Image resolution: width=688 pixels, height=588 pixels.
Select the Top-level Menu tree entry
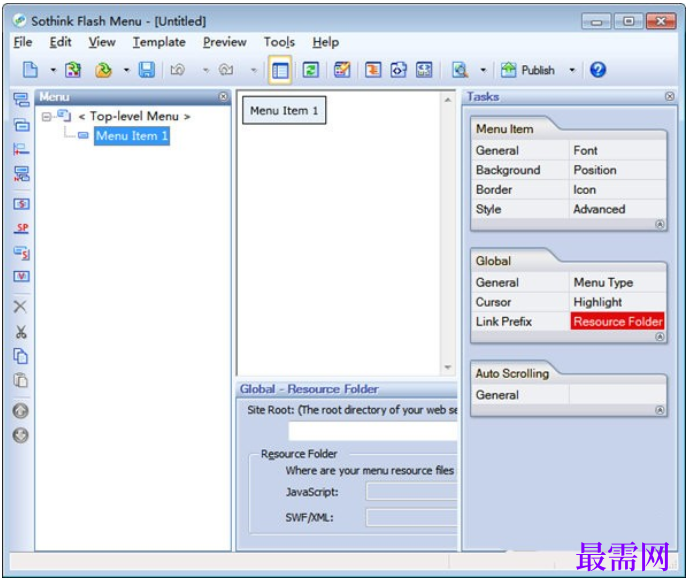pos(134,116)
